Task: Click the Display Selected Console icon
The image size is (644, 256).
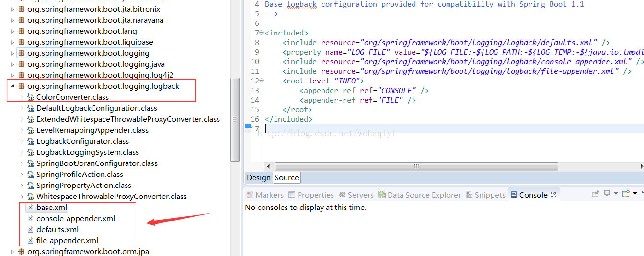Action: coord(607,193)
